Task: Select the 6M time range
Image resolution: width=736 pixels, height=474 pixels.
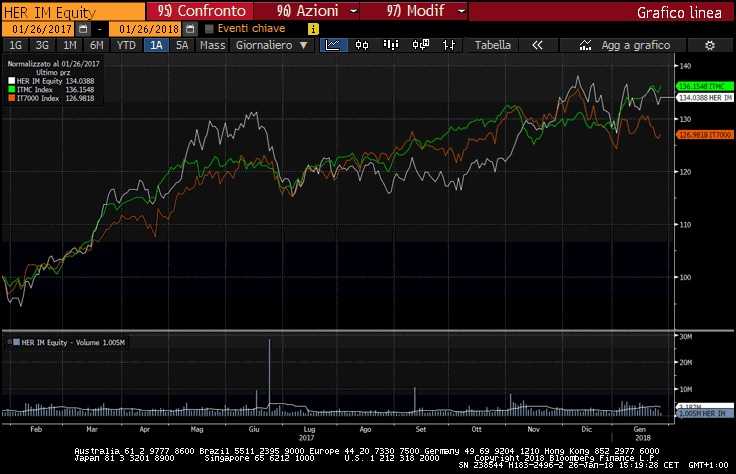Action: (x=96, y=45)
